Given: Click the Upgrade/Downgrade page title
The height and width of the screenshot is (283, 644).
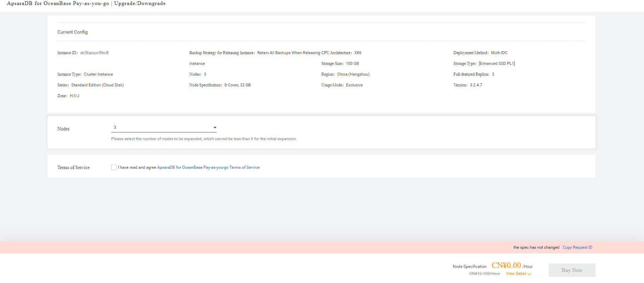Looking at the screenshot, I should 140,3.
